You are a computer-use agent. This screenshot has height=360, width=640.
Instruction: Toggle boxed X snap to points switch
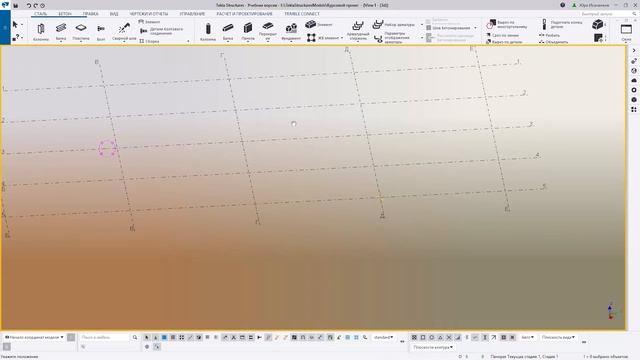point(414,338)
